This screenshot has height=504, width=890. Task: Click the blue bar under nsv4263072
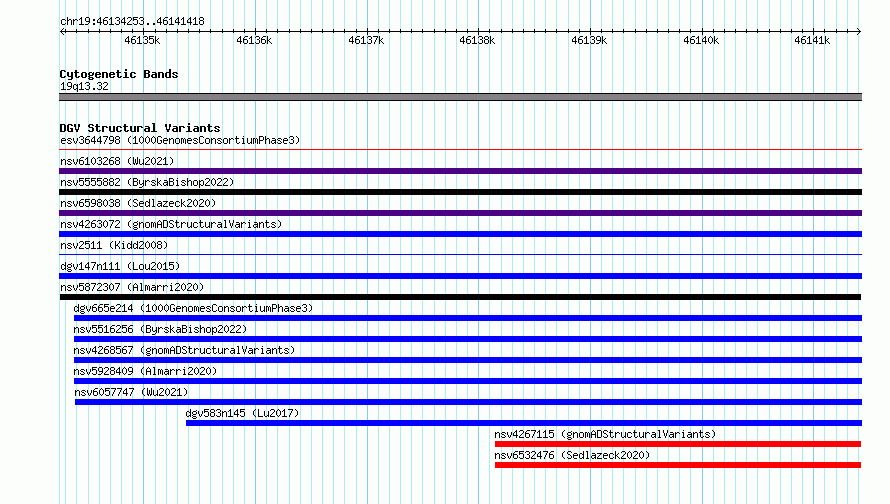(460, 234)
